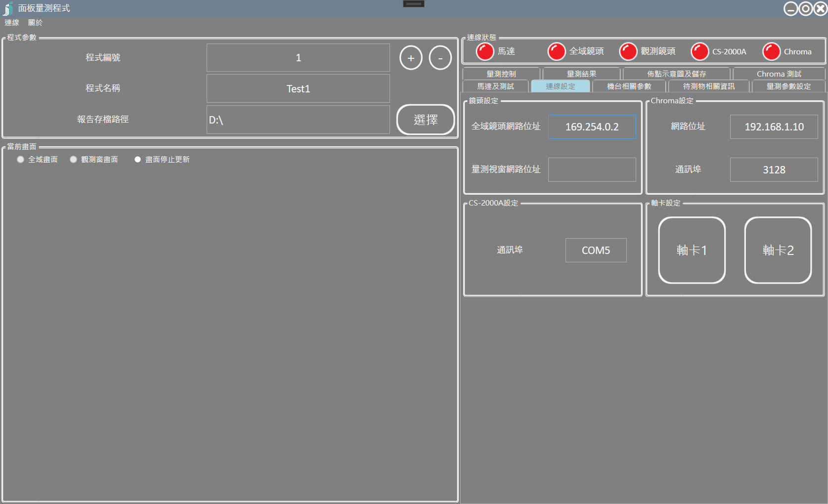The image size is (828, 504).
Task: Switch to the 量測結果 tab
Action: (581, 74)
